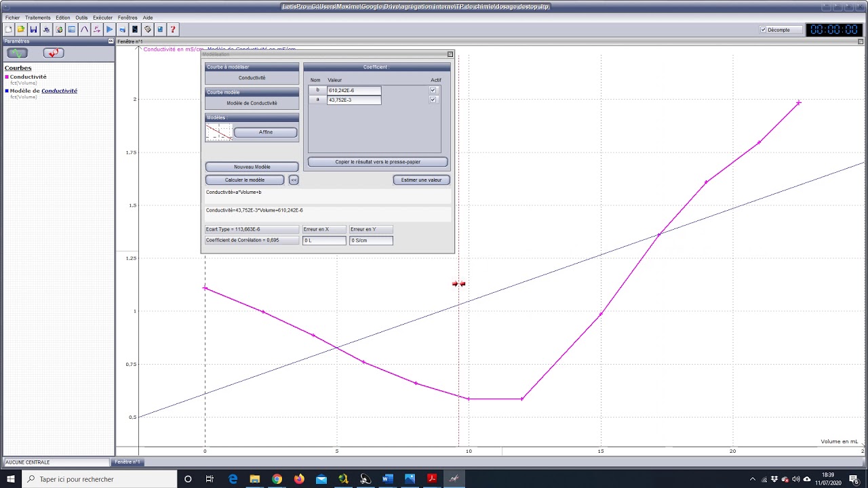Open the red question mark help icon
Screen dimensions: 868x488
coord(173,29)
